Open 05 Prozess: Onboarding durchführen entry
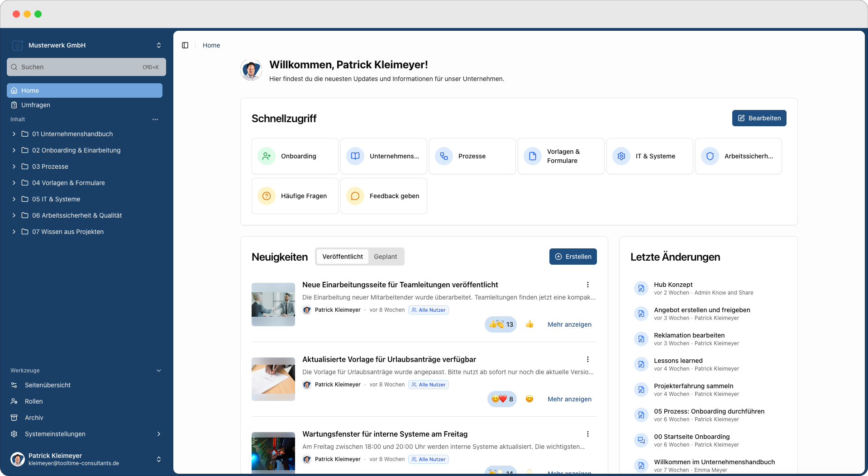This screenshot has width=868, height=476. click(x=709, y=411)
